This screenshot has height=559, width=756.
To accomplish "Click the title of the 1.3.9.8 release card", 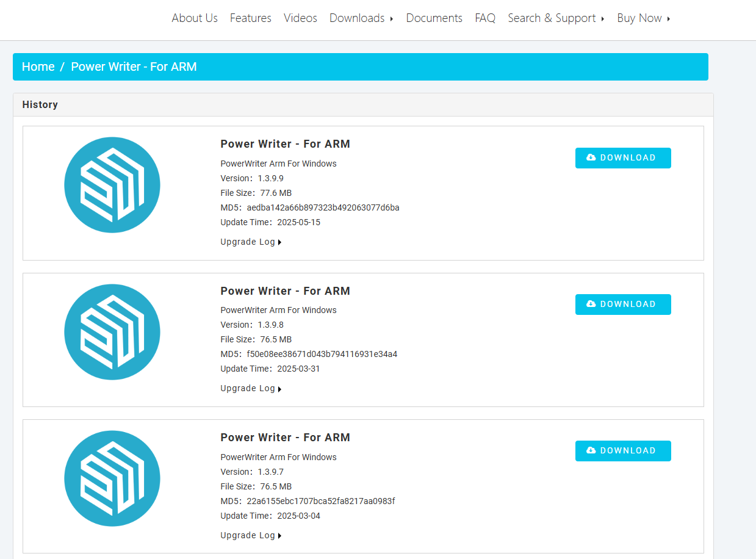I will point(285,290).
